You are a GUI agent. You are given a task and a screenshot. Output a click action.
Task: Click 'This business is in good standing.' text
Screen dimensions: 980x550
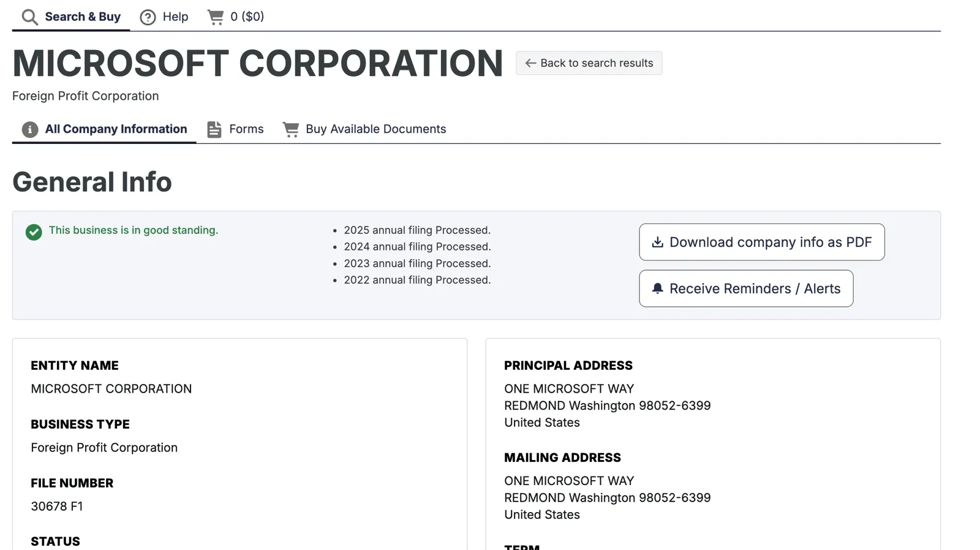pos(134,230)
